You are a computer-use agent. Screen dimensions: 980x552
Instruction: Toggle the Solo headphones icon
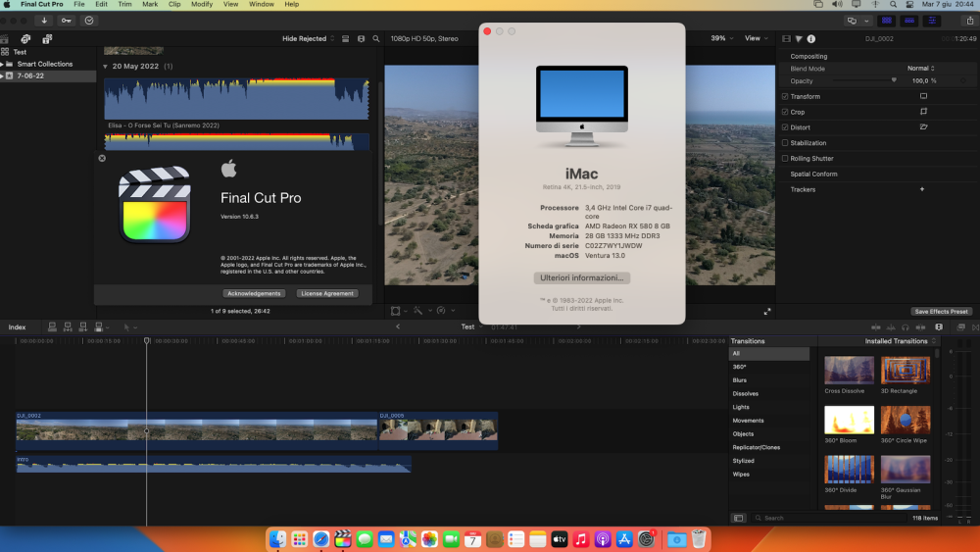pyautogui.click(x=905, y=326)
